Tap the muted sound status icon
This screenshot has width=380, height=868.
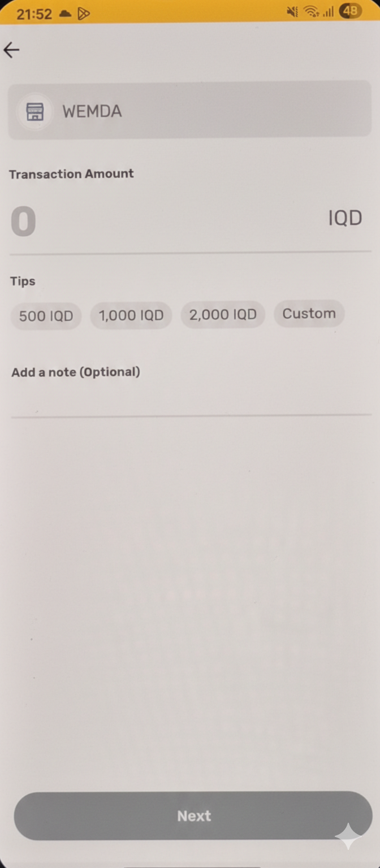coord(292,11)
